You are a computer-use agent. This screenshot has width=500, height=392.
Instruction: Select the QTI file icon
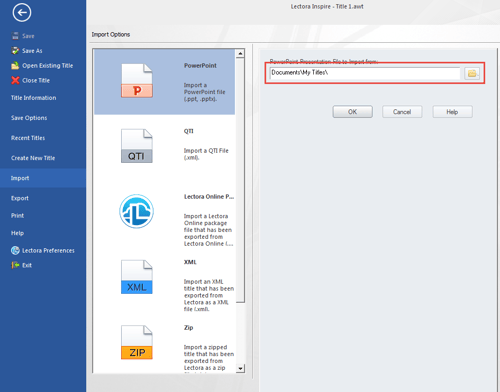pyautogui.click(x=137, y=146)
